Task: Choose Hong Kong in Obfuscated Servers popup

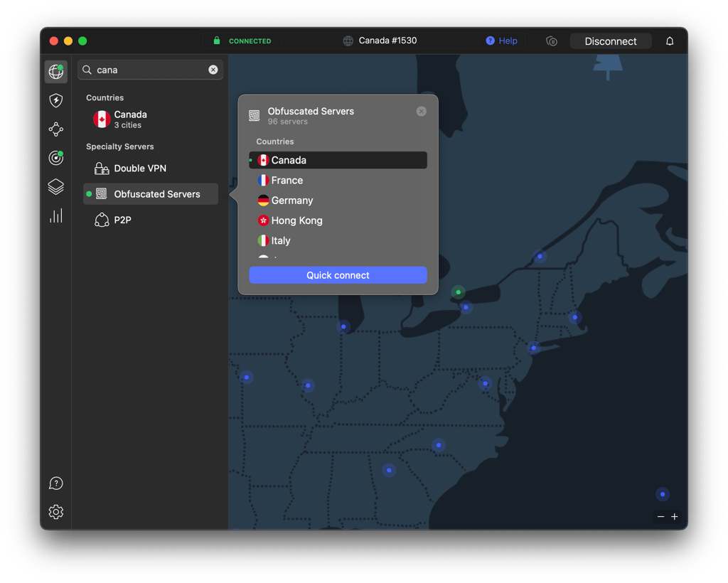Action: point(338,220)
